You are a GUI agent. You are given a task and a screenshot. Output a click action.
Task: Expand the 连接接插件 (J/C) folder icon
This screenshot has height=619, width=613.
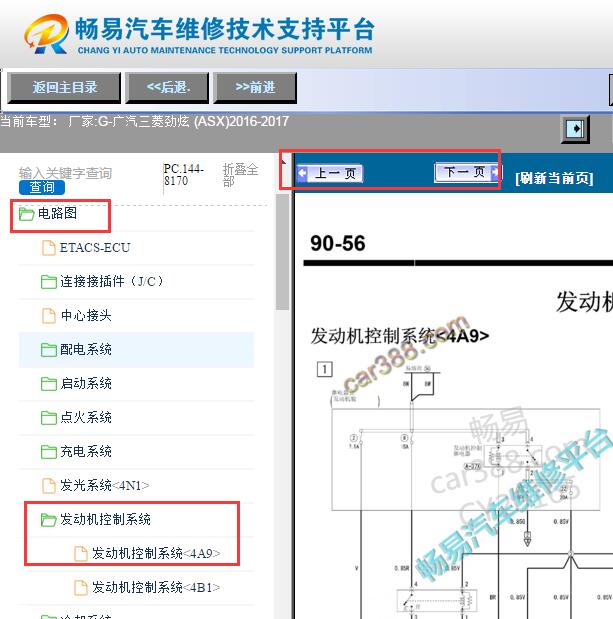tap(49, 282)
